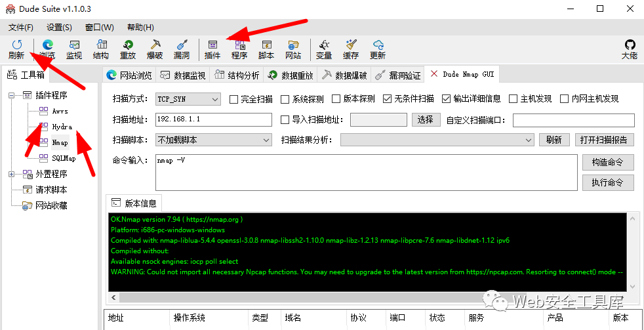Open the 扫描脚本 dropdown
The image size is (644, 330).
[214, 140]
